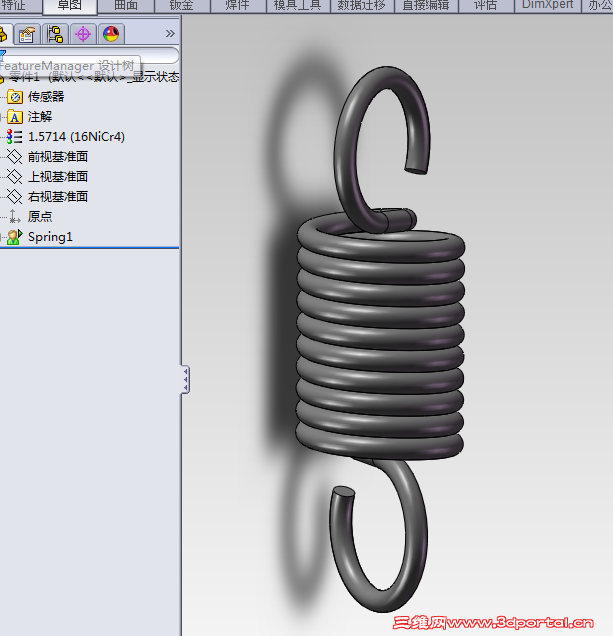Select the 右视基准面 plane icon
Viewport: 613px width, 636px height.
(15, 197)
